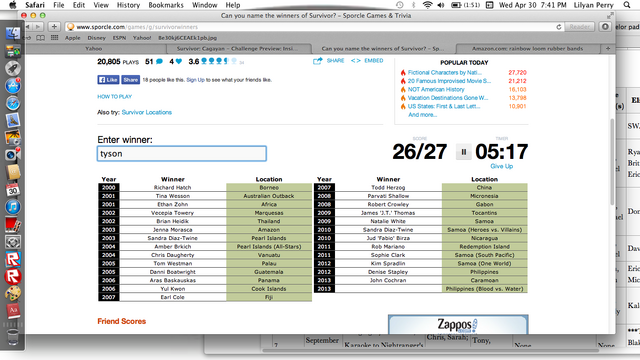
Task: Click the Give Up link
Action: point(502,166)
